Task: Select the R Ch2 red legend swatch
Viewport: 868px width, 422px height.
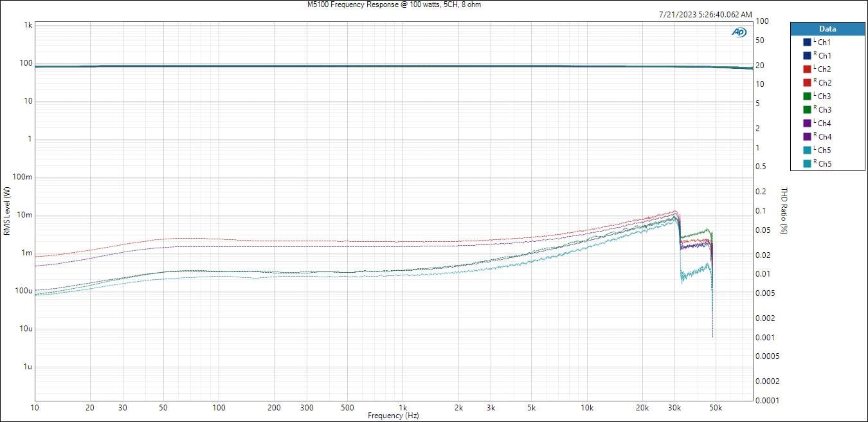Action: pos(807,83)
